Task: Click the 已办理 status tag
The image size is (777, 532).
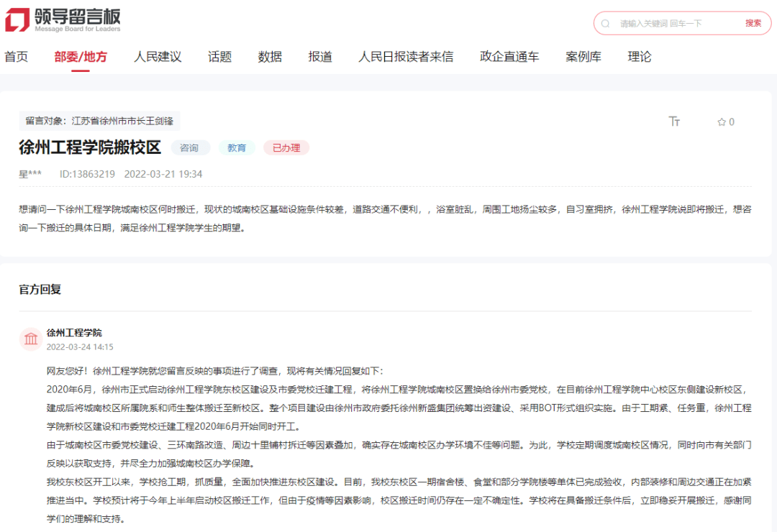Action: click(x=286, y=147)
